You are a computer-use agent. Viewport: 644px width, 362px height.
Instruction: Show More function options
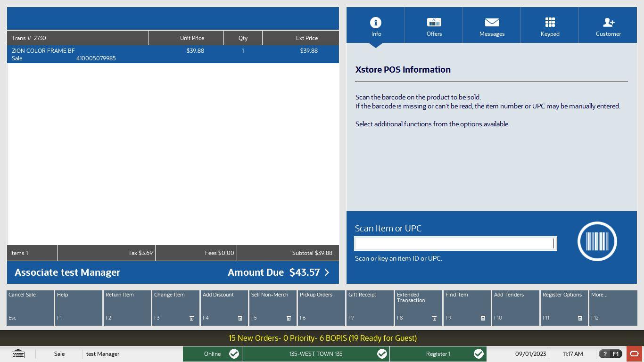pyautogui.click(x=613, y=308)
